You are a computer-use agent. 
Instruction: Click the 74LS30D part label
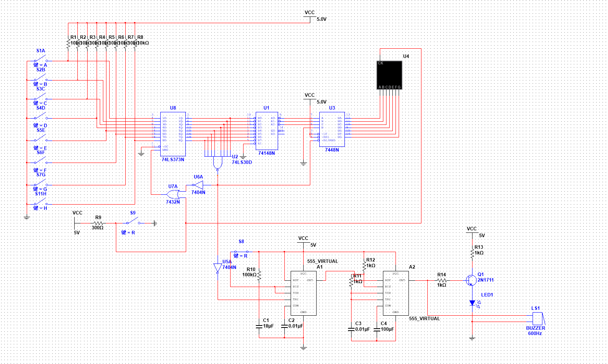[x=242, y=162]
